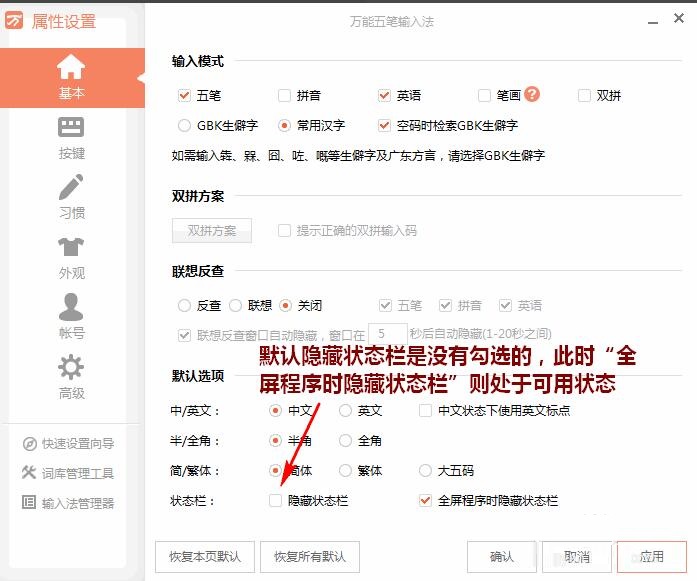697x581 pixels.
Task: Open the 帐号 account settings
Action: [71, 317]
